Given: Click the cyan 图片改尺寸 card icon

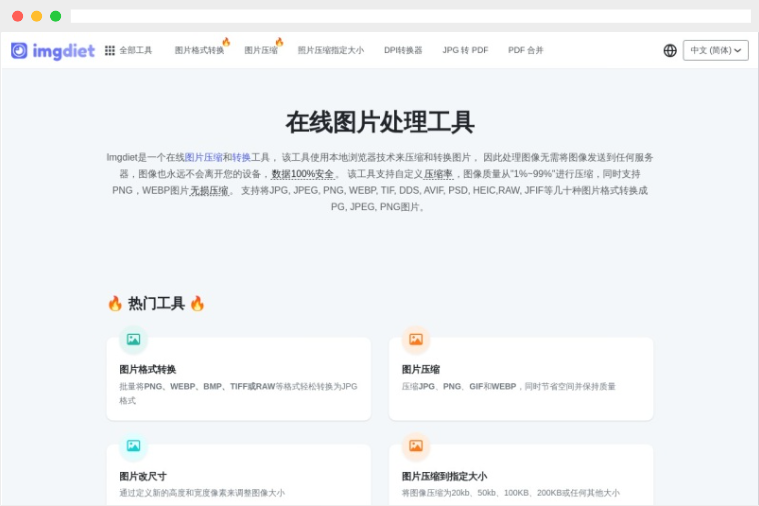Looking at the screenshot, I should coord(133,446).
